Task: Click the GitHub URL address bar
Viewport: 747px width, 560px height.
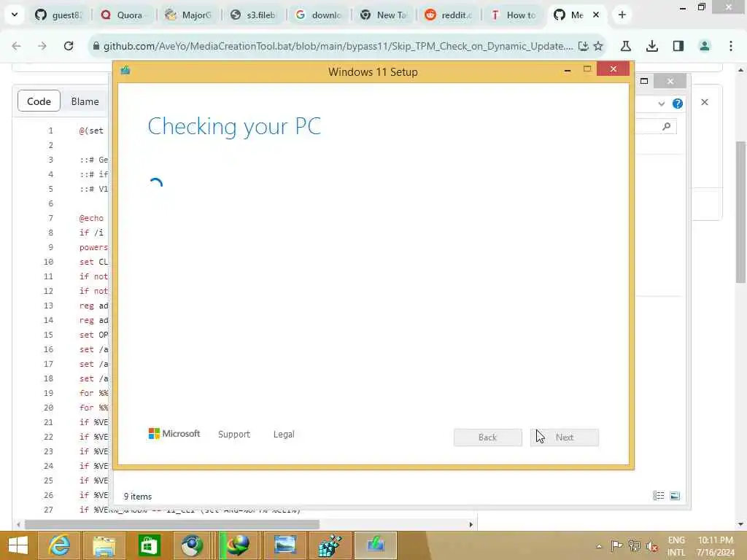Action: [338, 46]
